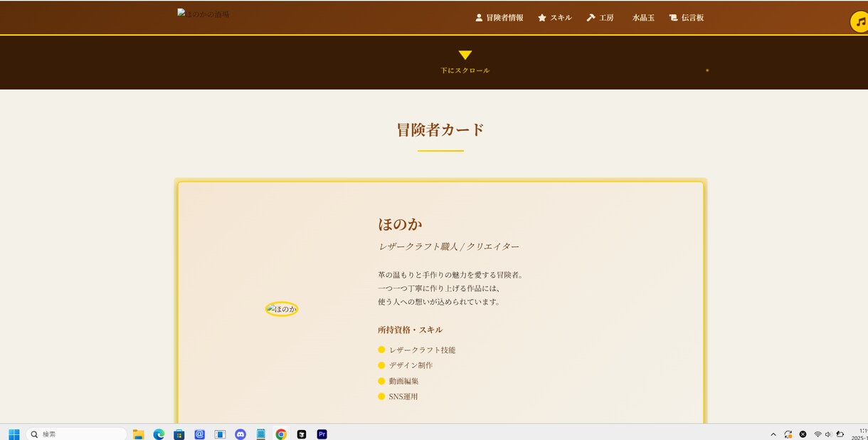Open the taskbar clock and date
The width and height of the screenshot is (868, 440).
tap(859, 434)
